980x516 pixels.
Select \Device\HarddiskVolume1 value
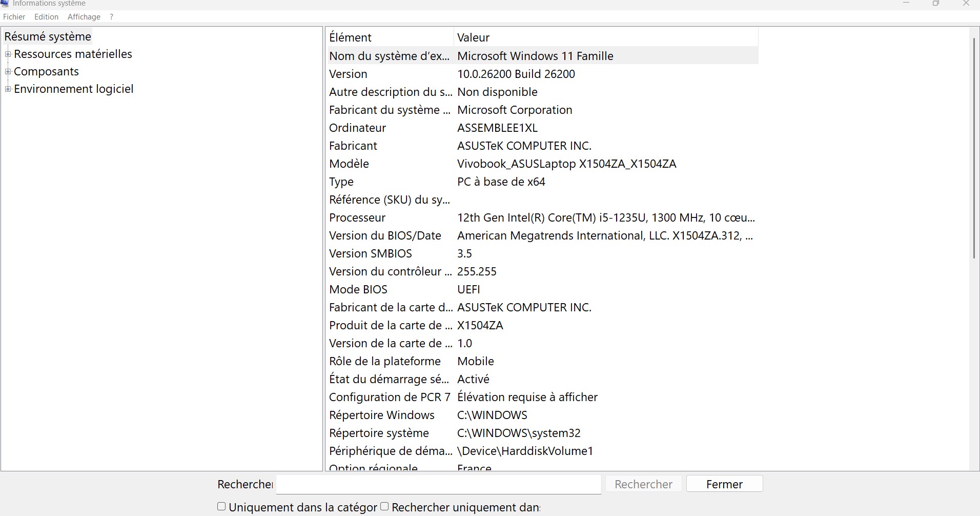525,451
